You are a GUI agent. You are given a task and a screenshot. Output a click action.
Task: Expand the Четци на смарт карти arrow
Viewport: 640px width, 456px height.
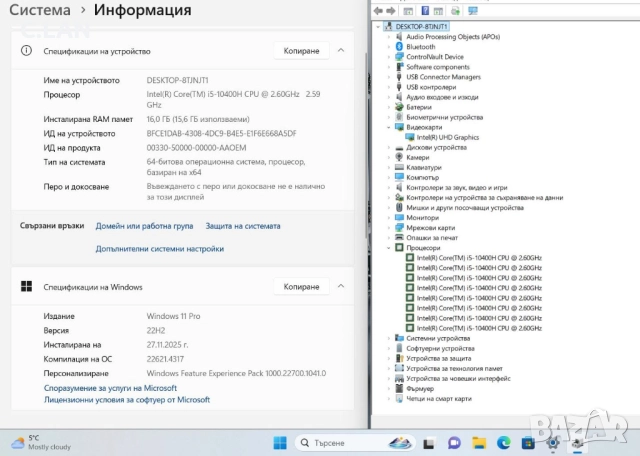[x=389, y=398]
